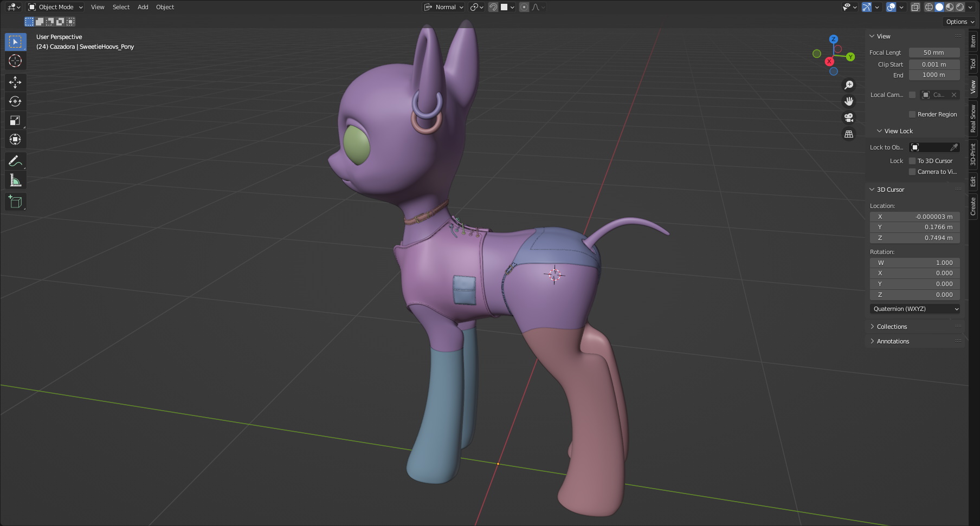Viewport: 980px width, 526px height.
Task: Click the blue Z axis gizmo ball
Action: tap(834, 39)
